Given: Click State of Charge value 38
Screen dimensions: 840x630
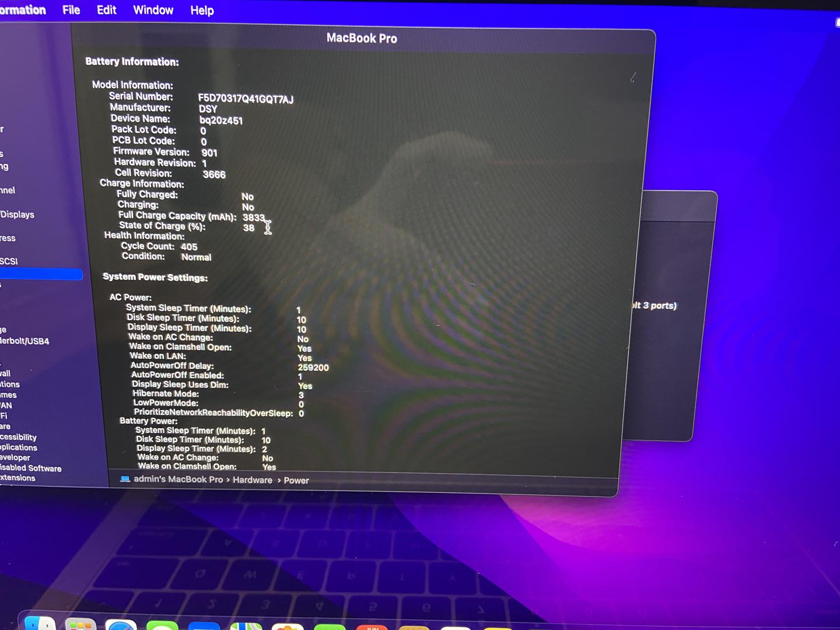Looking at the screenshot, I should [249, 228].
